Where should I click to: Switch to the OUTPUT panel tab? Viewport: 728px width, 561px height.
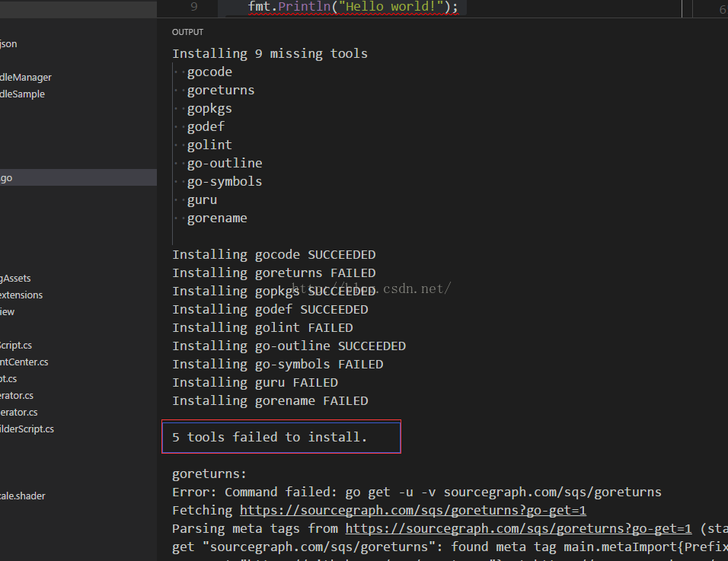pyautogui.click(x=187, y=32)
